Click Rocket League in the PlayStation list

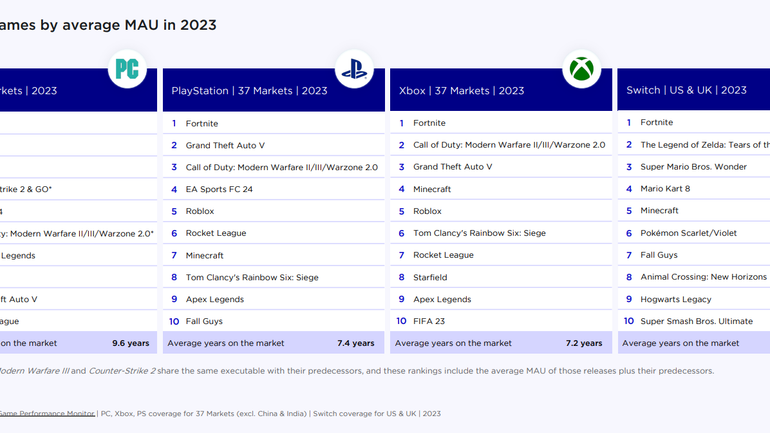(274, 233)
